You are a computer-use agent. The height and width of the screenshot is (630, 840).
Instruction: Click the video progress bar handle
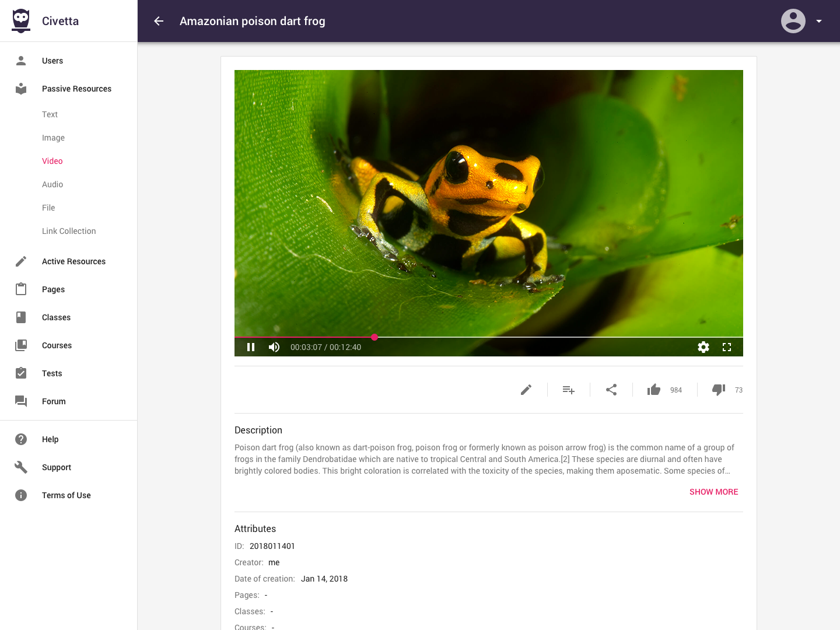[x=374, y=337]
